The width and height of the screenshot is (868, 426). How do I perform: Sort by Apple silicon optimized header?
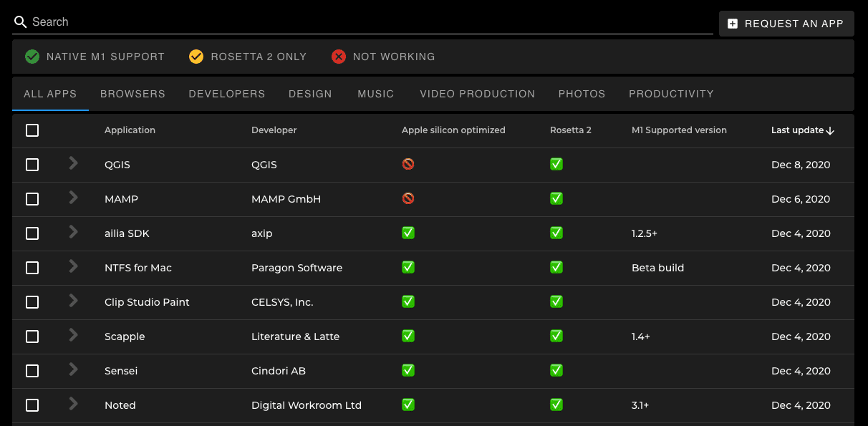click(453, 130)
